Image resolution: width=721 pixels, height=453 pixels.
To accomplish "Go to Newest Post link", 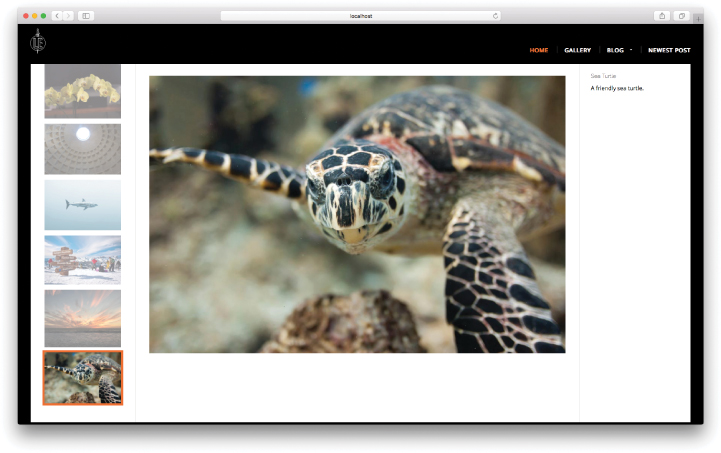I will tap(669, 50).
